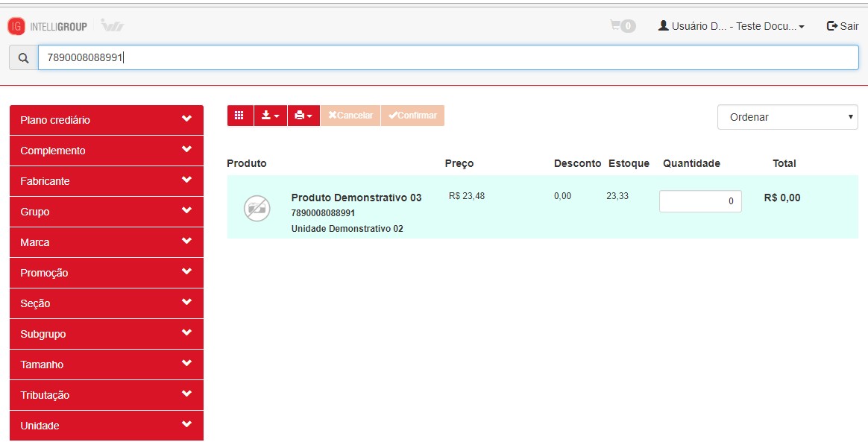Click the total R$ 0,00
868x448 pixels.
(782, 198)
